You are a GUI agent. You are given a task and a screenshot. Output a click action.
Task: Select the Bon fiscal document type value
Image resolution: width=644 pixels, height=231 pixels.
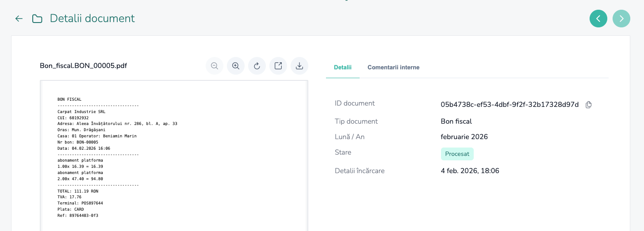point(456,121)
